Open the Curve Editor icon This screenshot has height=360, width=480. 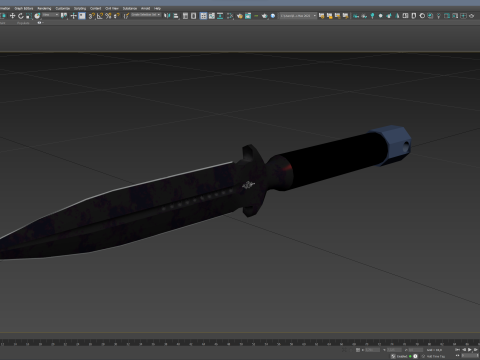click(x=212, y=16)
